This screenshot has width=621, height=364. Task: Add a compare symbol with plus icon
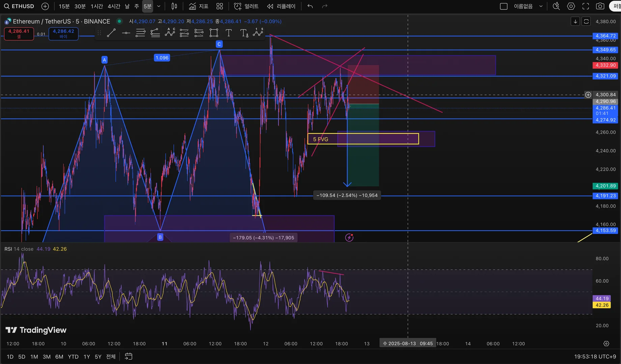point(45,6)
